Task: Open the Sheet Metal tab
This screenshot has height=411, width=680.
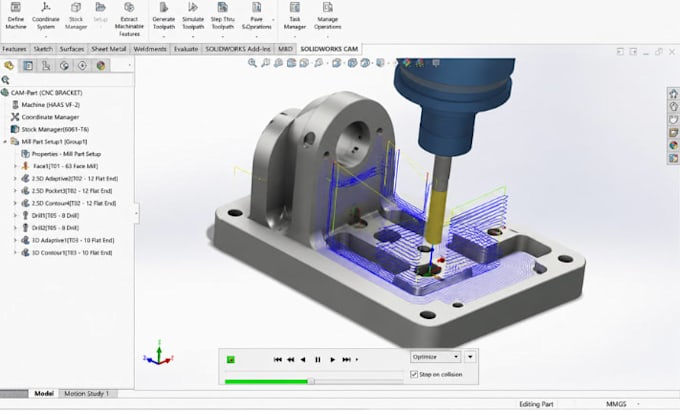Action: [x=108, y=49]
